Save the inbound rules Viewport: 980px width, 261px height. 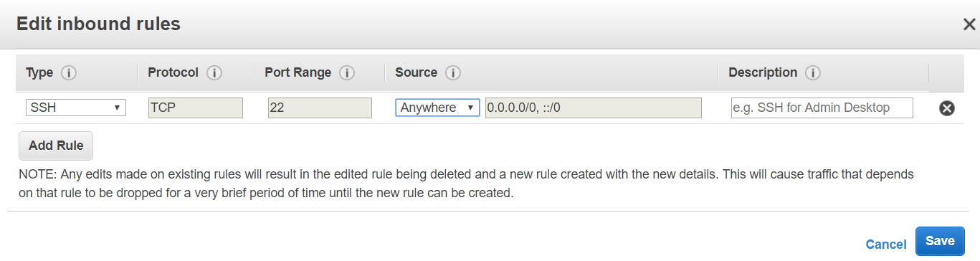coord(940,242)
